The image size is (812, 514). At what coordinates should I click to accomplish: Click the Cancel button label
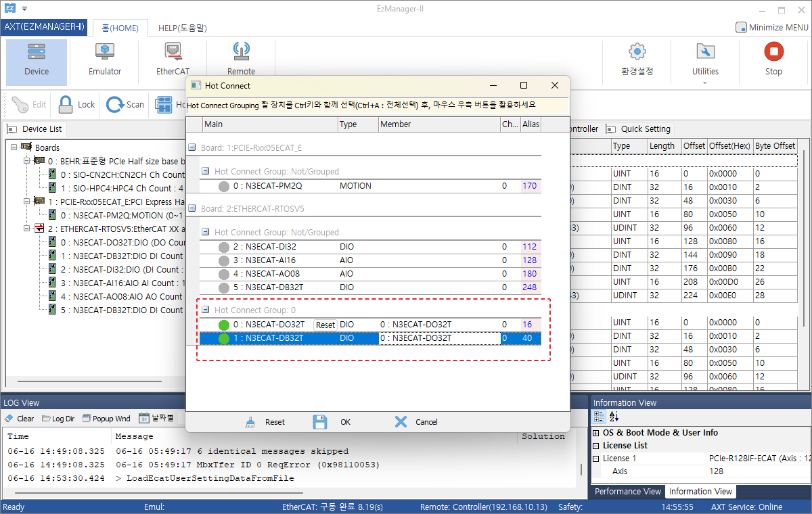426,422
